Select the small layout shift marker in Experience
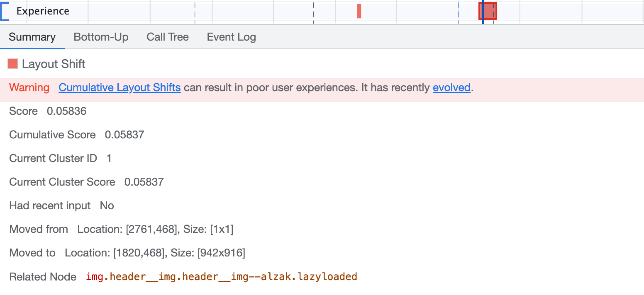 point(359,11)
